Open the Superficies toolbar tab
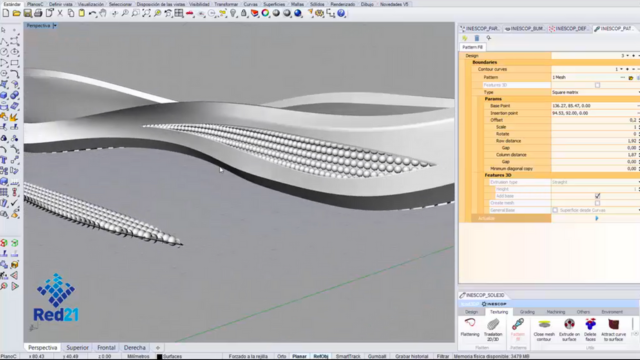 coord(274,4)
